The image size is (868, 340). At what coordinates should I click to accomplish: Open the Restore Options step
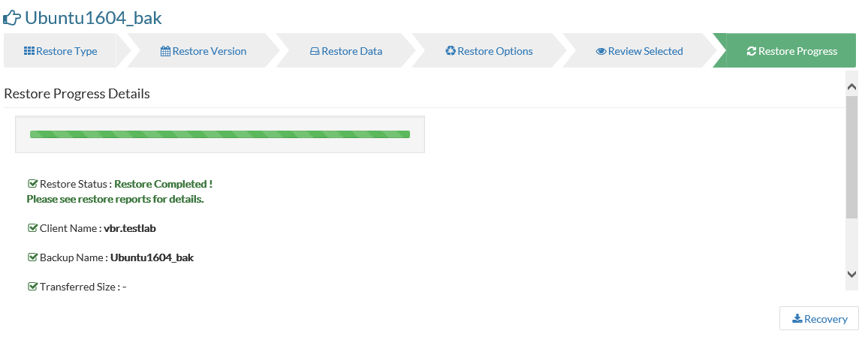(x=489, y=51)
